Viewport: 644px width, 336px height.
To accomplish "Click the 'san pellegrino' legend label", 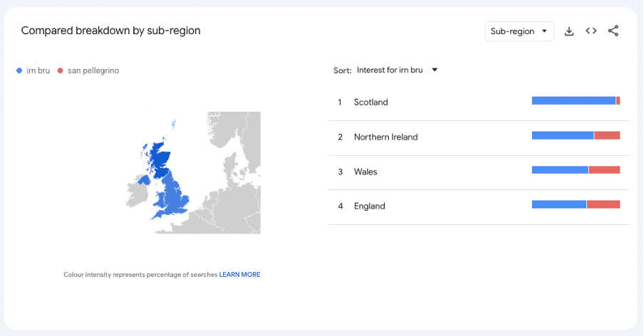I will (x=93, y=70).
